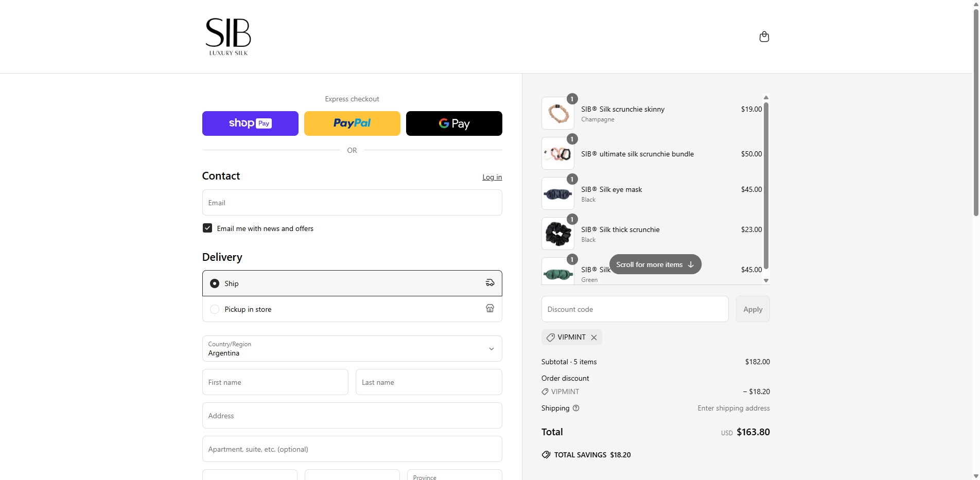
Task: Pay with Shop Pay
Action: (x=250, y=123)
